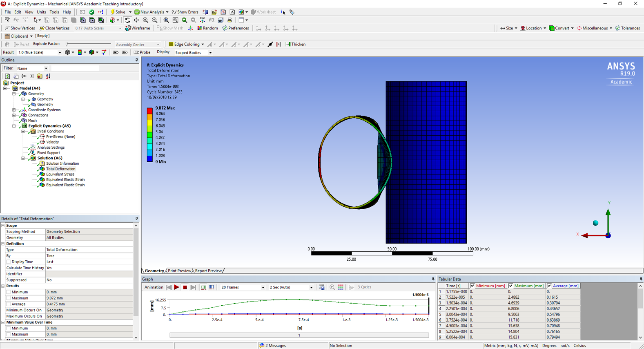The width and height of the screenshot is (644, 349).
Task: Click the green check icon in toolbar
Action: tap(92, 12)
